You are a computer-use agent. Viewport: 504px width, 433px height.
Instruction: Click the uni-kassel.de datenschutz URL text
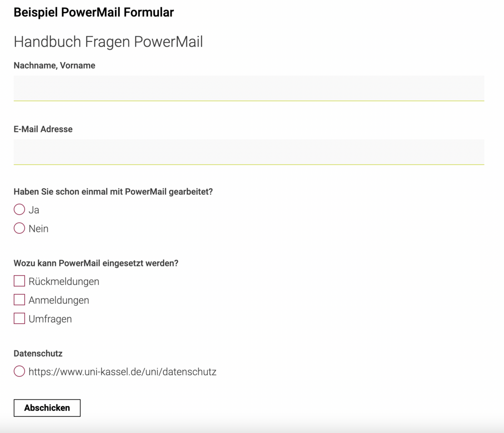click(x=122, y=372)
